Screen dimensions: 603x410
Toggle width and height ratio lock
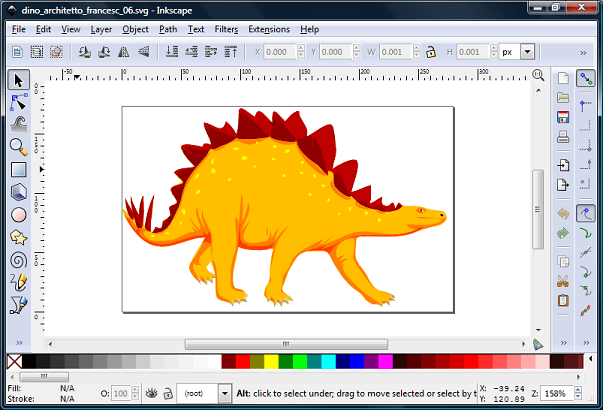[x=431, y=52]
